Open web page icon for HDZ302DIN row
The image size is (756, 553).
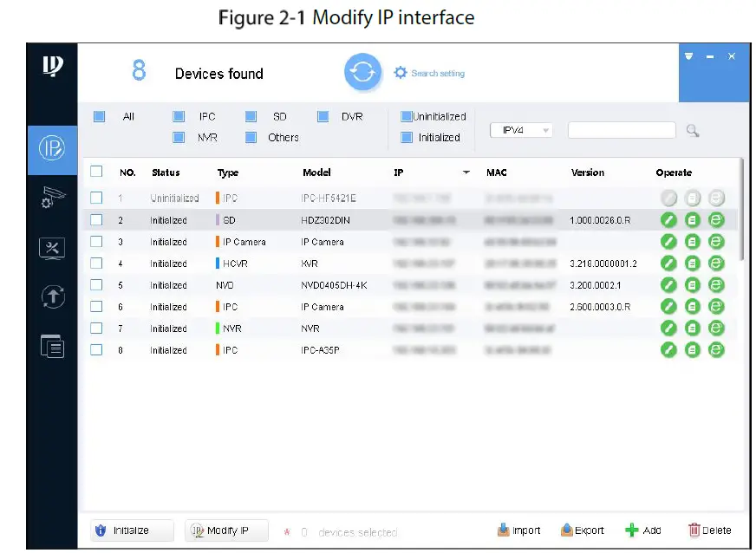716,220
